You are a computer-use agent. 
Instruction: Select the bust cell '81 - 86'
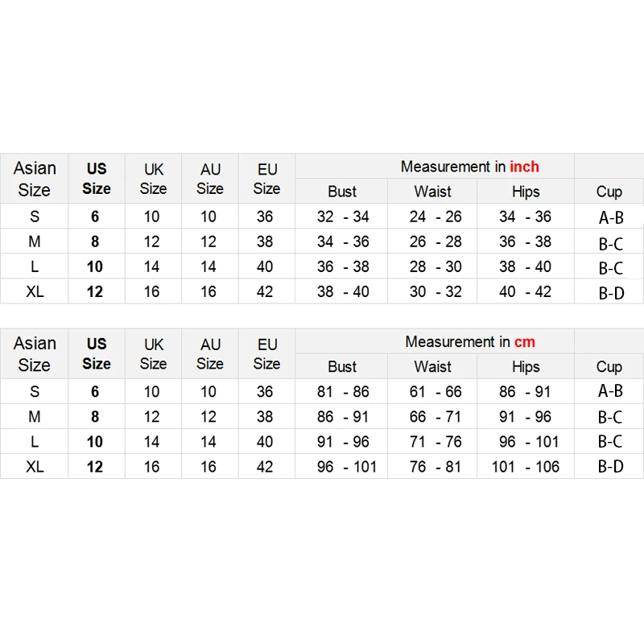pos(342,392)
